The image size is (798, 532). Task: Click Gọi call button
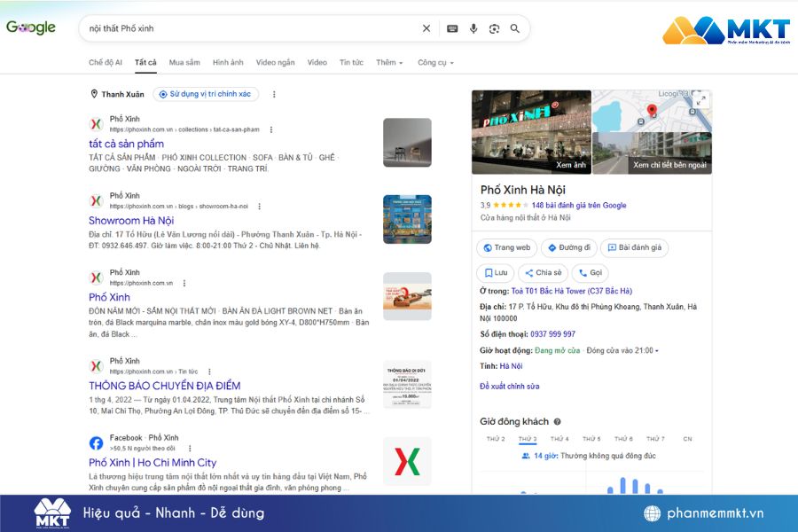[x=591, y=273]
